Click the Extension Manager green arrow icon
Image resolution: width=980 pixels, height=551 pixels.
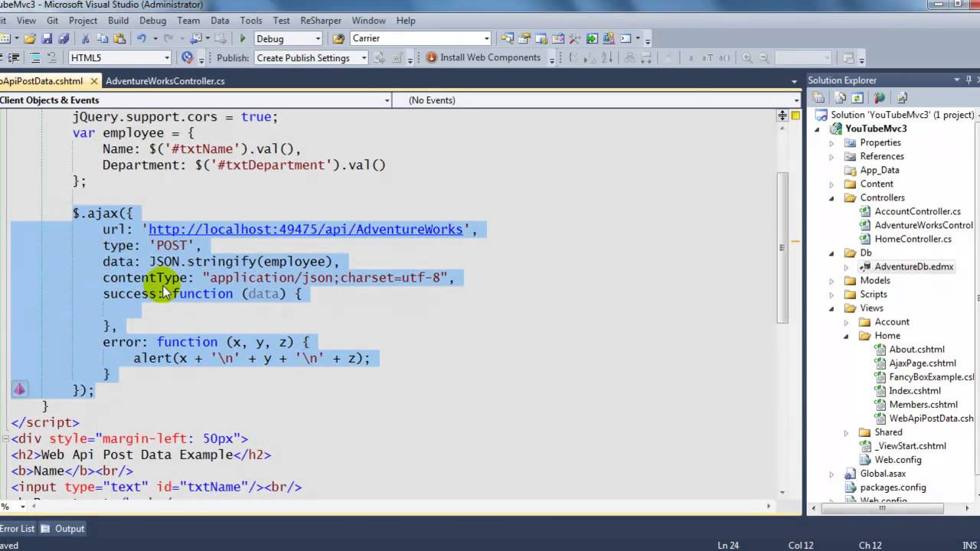592,38
